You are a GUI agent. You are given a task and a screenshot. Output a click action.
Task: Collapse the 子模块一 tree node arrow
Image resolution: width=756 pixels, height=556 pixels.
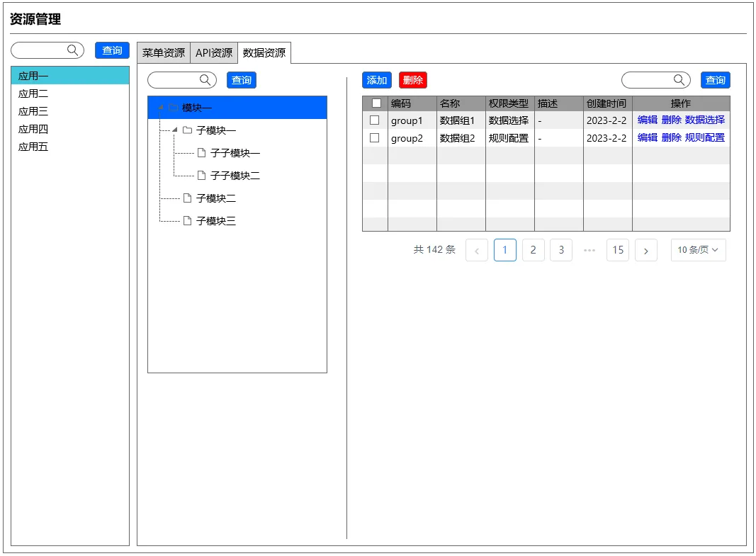coord(174,130)
